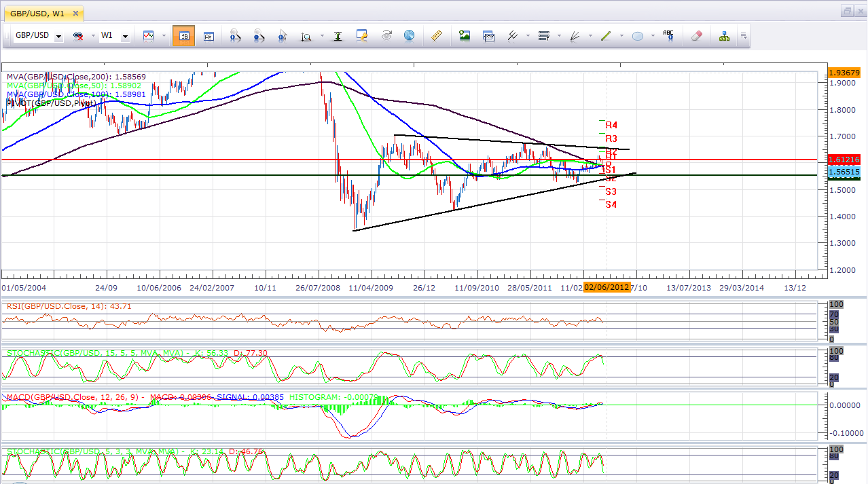Viewport: 868px width, 484px height.
Task: Click the MVA 200 indicator label
Action: tap(77, 77)
